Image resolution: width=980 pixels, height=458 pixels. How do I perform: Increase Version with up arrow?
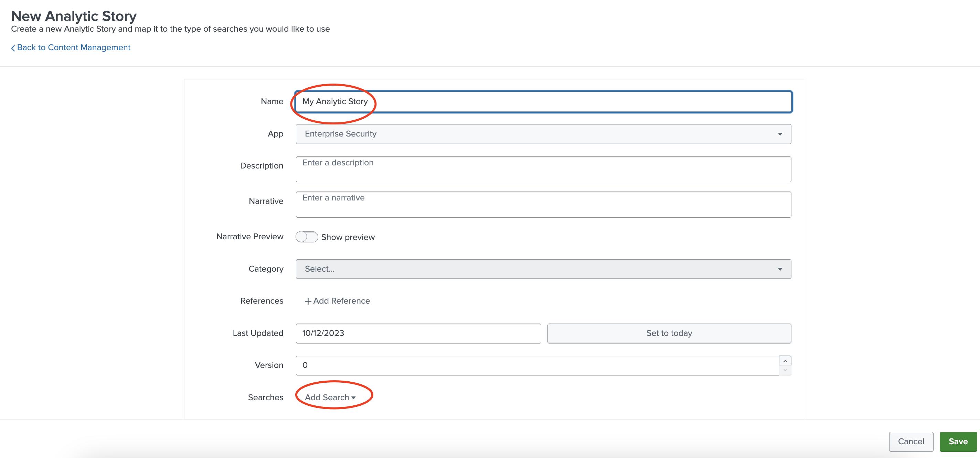coord(785,361)
